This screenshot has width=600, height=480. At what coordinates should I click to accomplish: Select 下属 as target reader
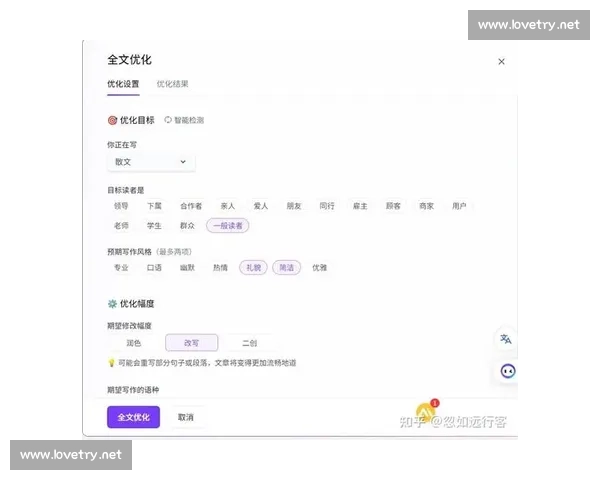pos(154,206)
